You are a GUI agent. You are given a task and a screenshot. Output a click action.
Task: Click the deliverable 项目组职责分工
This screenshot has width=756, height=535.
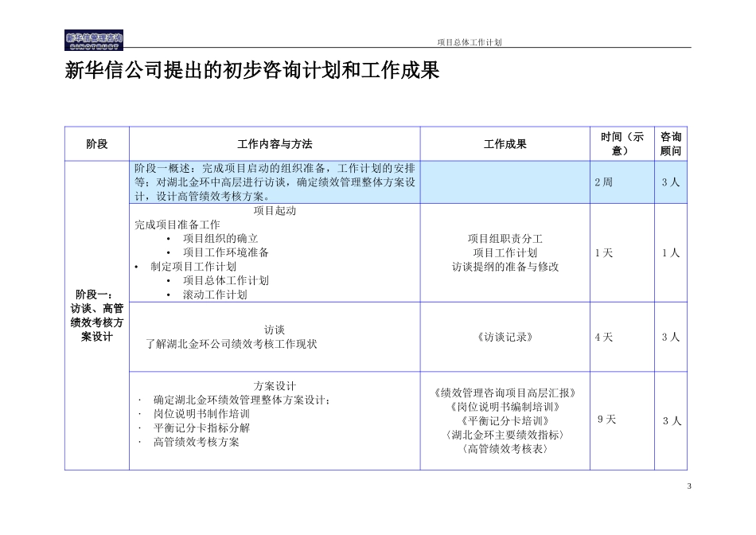[505, 239]
